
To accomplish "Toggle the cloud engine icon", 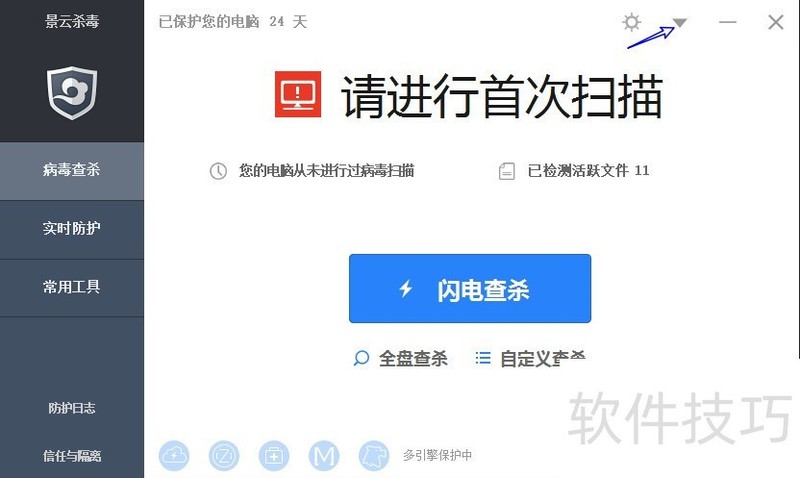I will pyautogui.click(x=174, y=456).
